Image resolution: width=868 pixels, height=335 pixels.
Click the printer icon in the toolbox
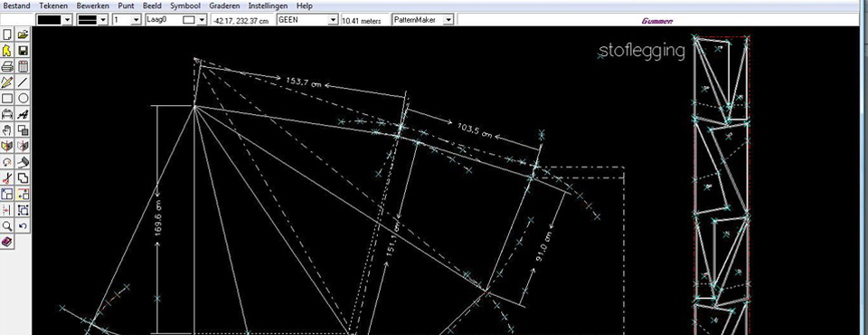[7, 67]
